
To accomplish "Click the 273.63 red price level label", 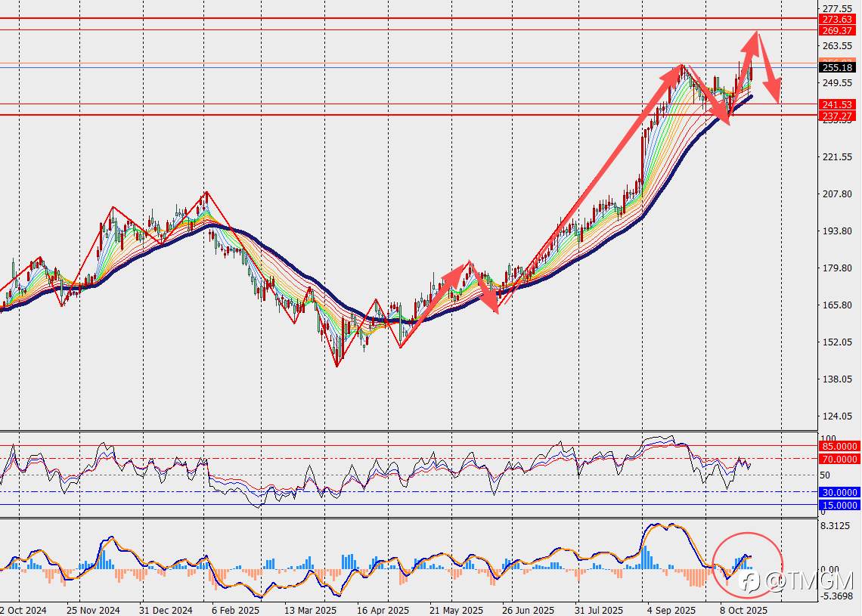I will click(836, 19).
